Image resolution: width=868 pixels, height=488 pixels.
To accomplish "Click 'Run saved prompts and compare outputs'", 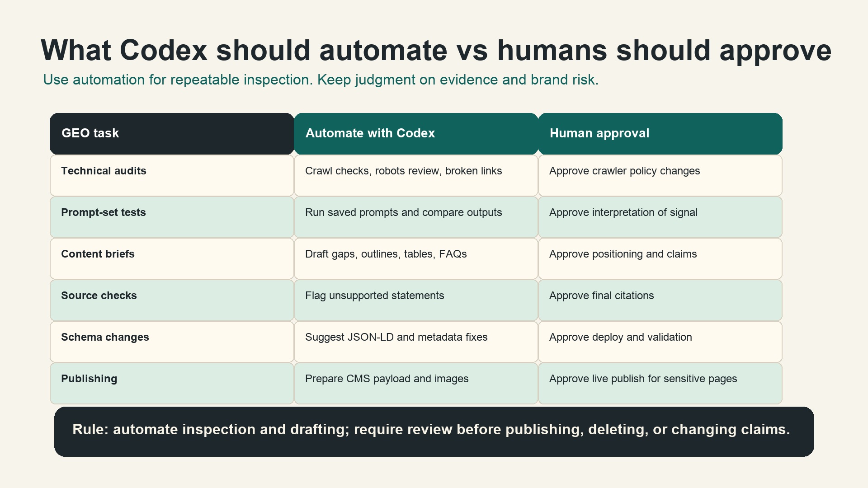I will (x=416, y=217).
